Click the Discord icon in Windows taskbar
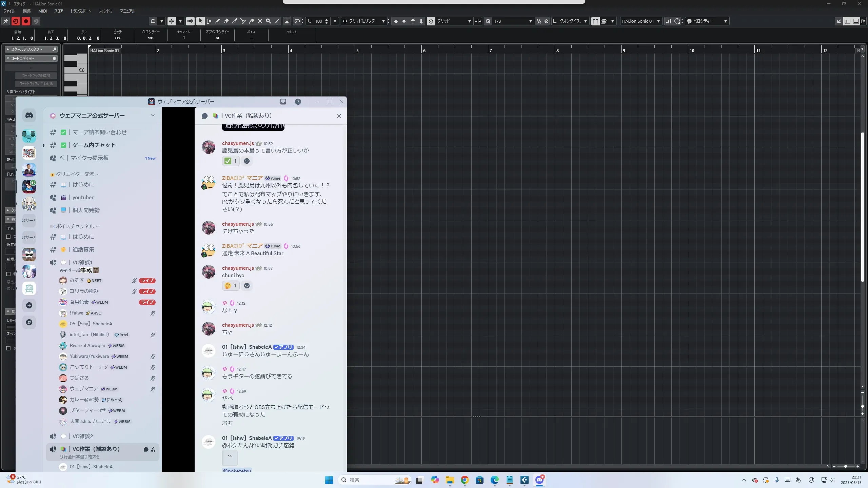 [x=539, y=480]
